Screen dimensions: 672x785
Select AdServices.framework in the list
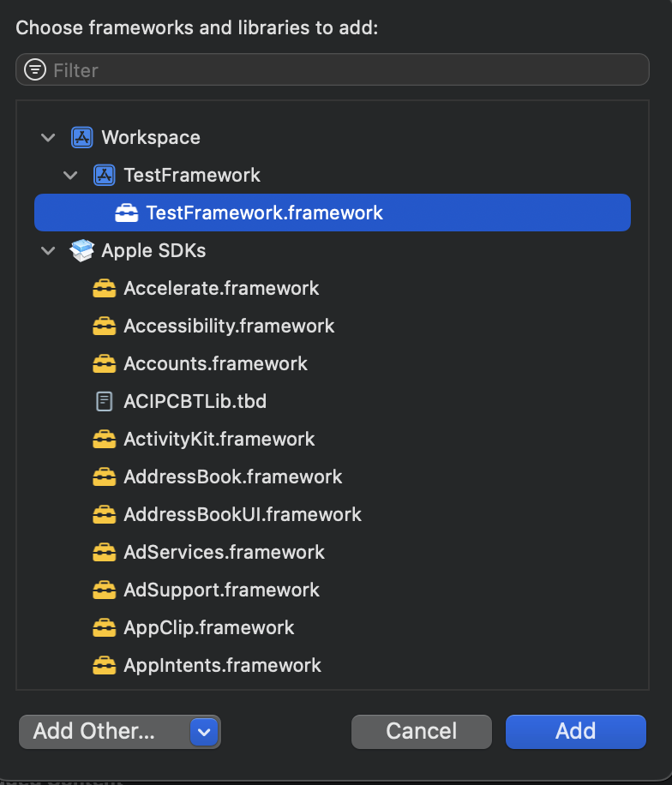point(225,552)
